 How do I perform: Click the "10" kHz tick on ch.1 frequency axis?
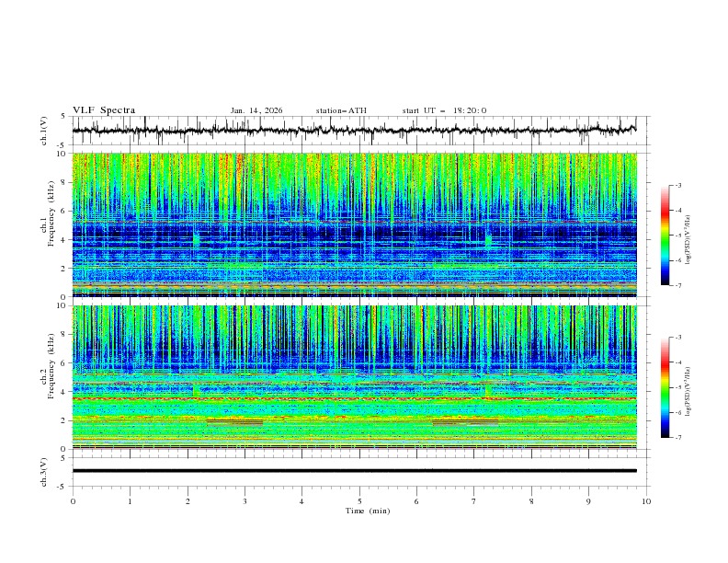63,154
